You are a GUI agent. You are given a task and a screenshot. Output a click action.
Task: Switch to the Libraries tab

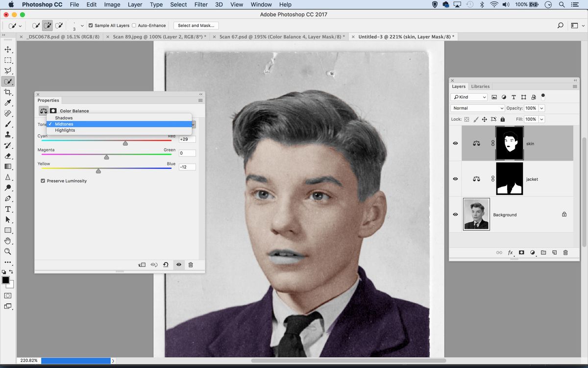(480, 86)
